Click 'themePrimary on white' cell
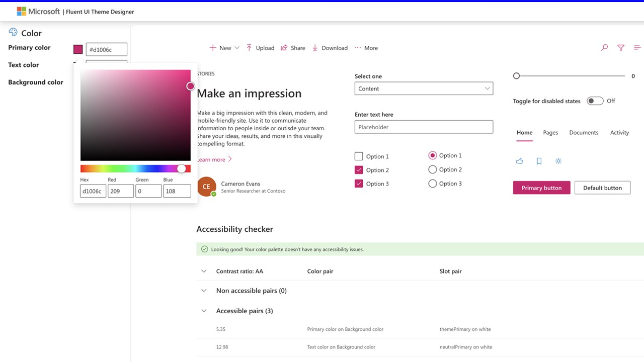The height and width of the screenshot is (362, 644). [x=465, y=329]
